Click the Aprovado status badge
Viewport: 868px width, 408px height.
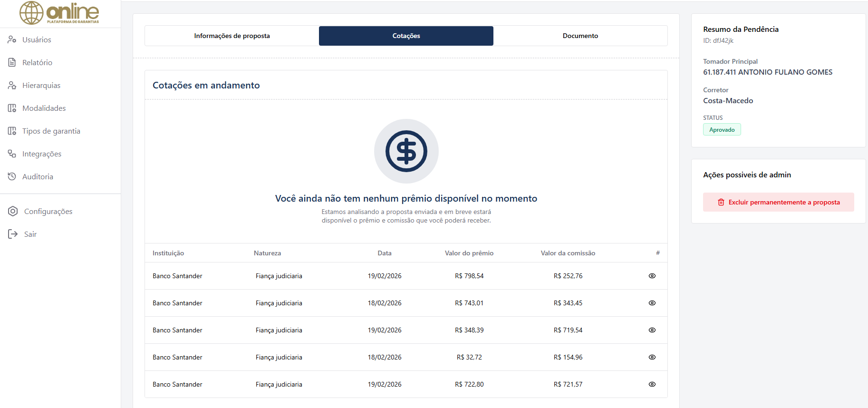coord(722,130)
